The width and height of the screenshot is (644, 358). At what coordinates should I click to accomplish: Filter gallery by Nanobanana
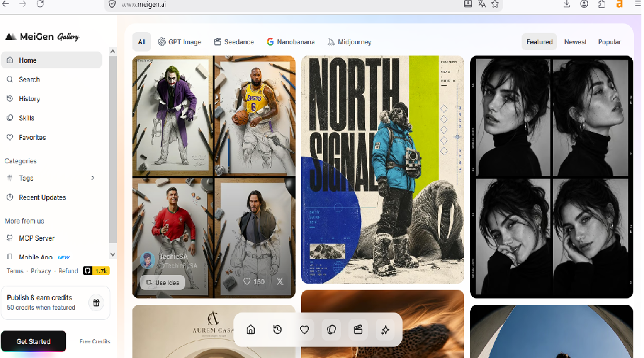click(x=290, y=42)
